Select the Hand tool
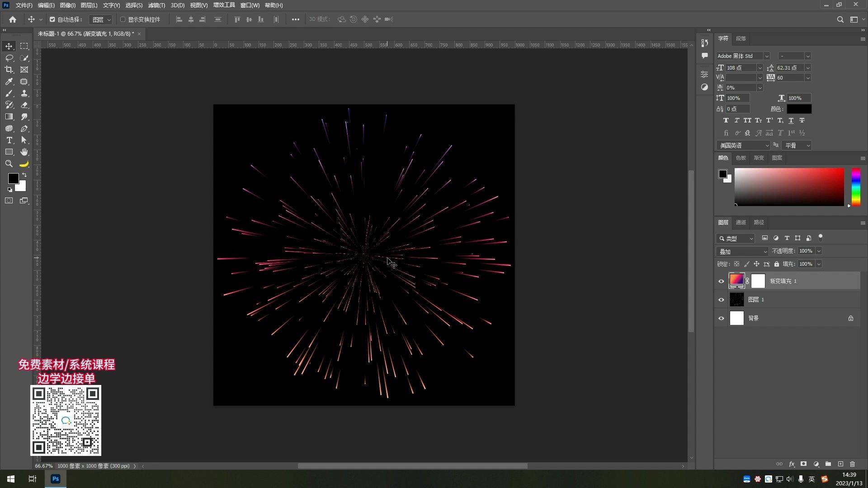 [x=24, y=152]
